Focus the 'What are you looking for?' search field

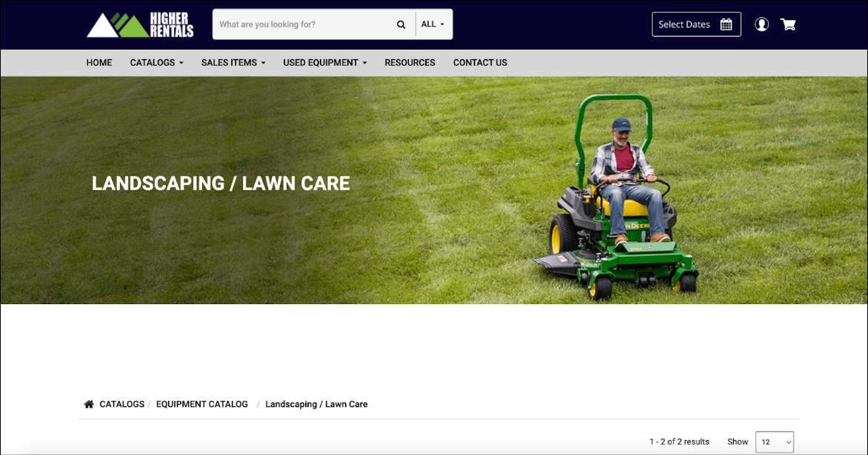tap(304, 24)
